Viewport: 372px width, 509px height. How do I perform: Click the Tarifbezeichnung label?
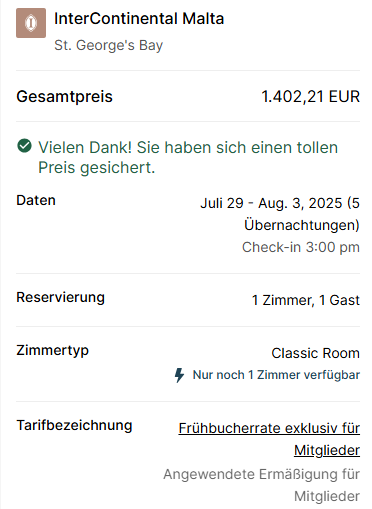(x=74, y=425)
